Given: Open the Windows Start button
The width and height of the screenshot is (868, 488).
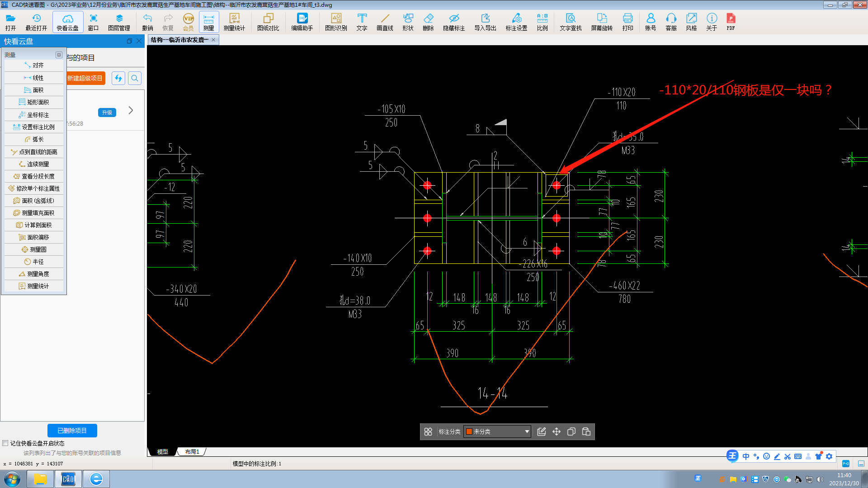Looking at the screenshot, I should (x=12, y=479).
